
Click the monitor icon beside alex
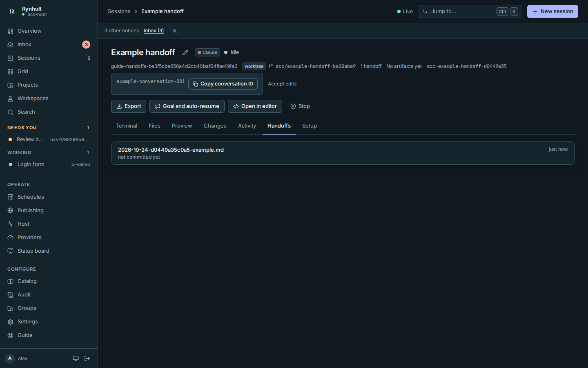(76, 359)
